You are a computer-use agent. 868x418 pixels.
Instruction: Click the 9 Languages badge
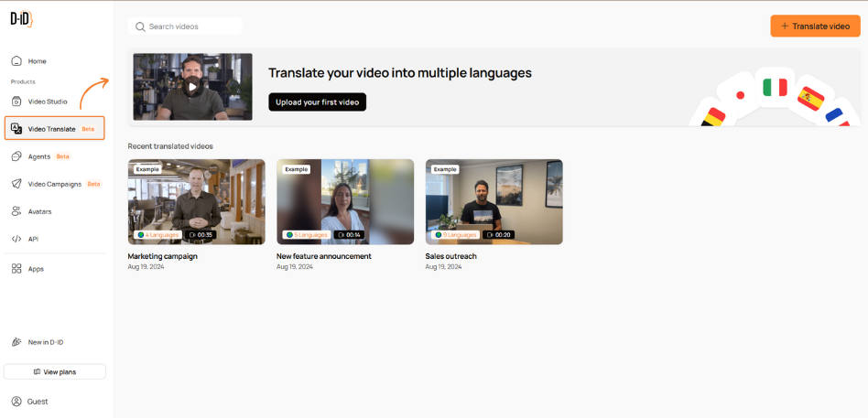coord(456,234)
